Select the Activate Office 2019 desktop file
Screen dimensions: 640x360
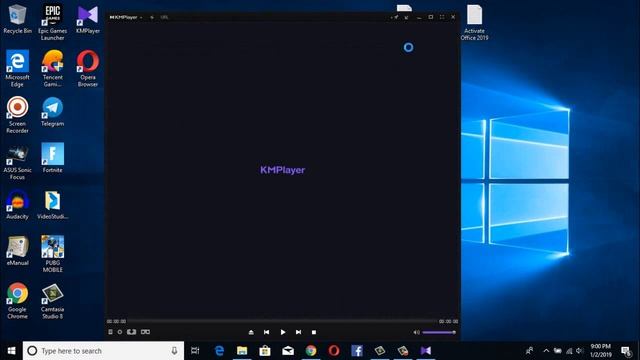point(474,22)
